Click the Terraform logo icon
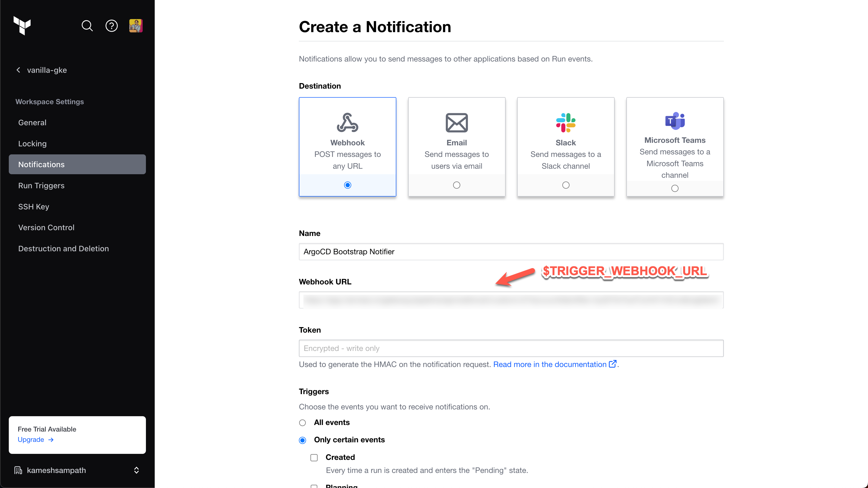The width and height of the screenshot is (868, 488). click(22, 26)
